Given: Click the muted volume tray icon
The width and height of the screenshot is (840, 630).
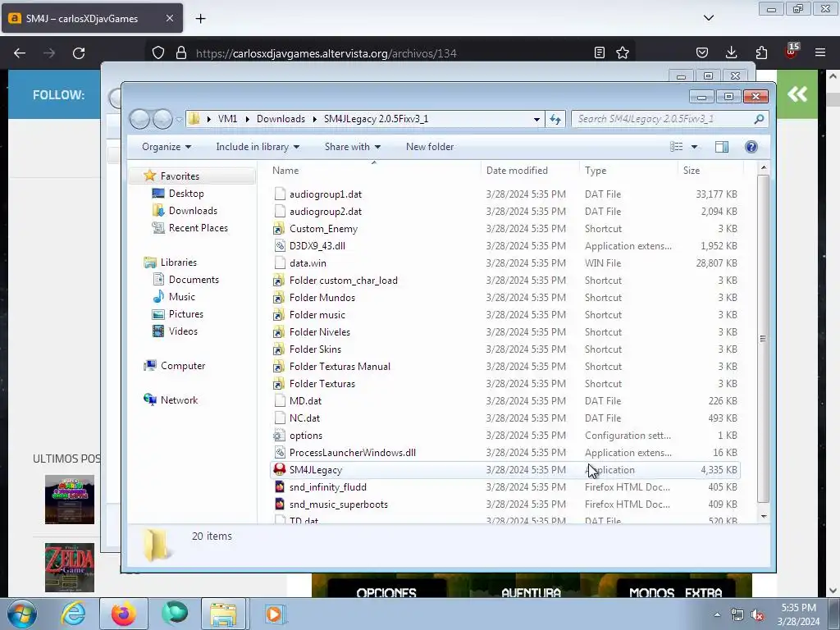Looking at the screenshot, I should pos(757,615).
